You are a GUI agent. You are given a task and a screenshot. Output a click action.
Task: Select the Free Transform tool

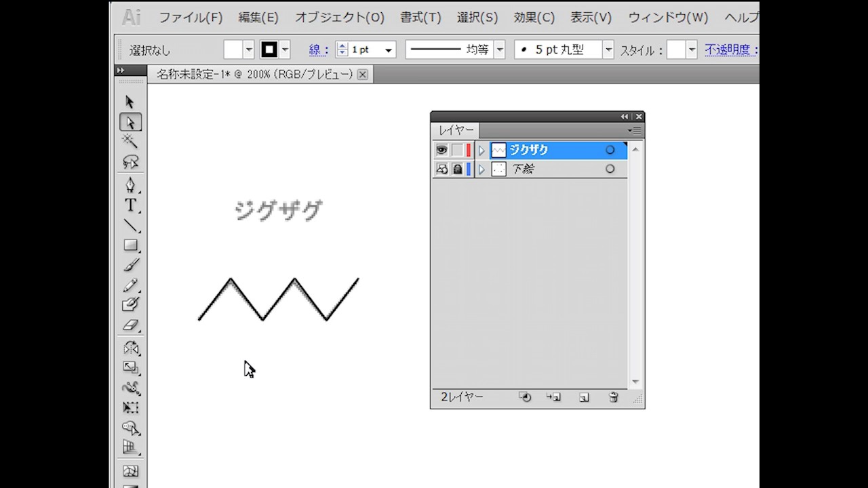[130, 408]
